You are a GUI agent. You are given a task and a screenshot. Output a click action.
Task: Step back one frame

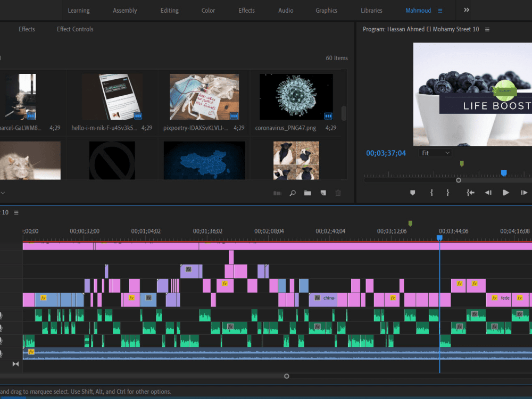488,193
